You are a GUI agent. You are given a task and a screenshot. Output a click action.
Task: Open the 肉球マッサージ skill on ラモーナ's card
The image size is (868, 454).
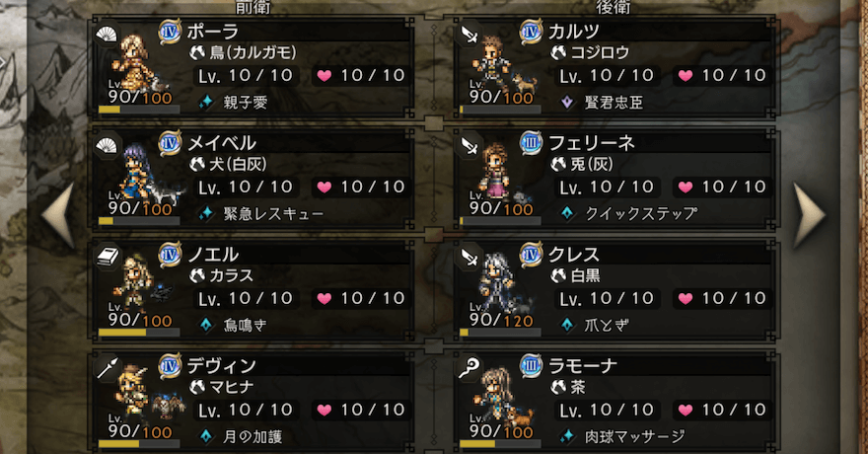tap(635, 437)
